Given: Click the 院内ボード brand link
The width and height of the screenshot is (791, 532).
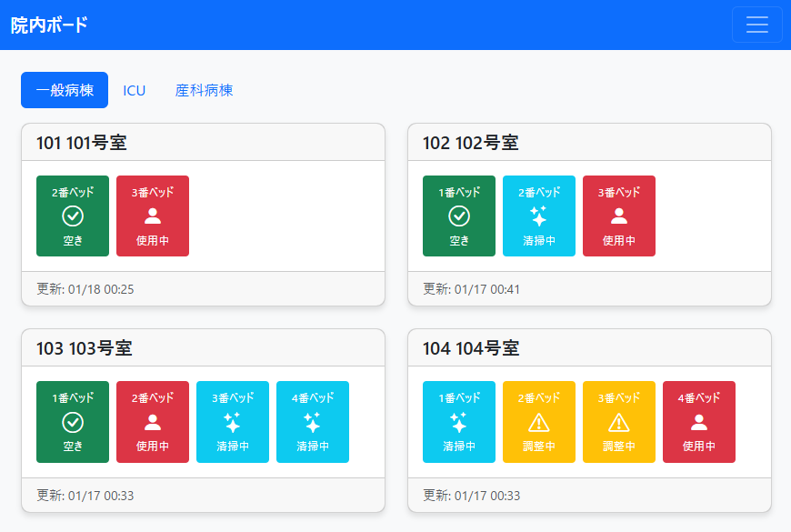Looking at the screenshot, I should (49, 25).
